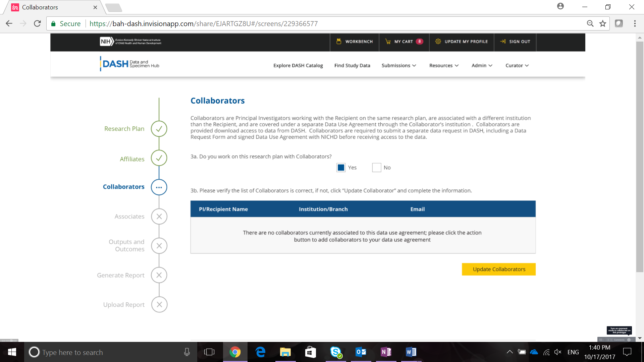Open the Curator dropdown menu
The height and width of the screenshot is (362, 644).
pos(517,65)
